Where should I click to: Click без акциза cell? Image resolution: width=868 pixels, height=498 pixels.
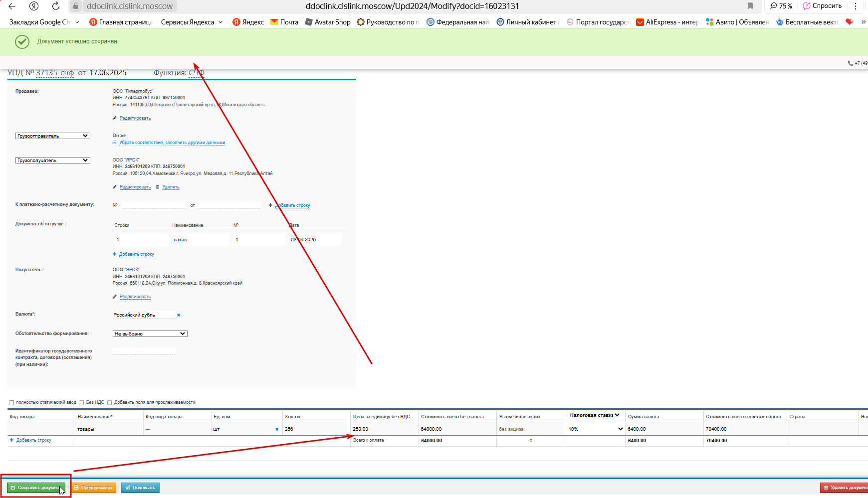click(x=531, y=429)
